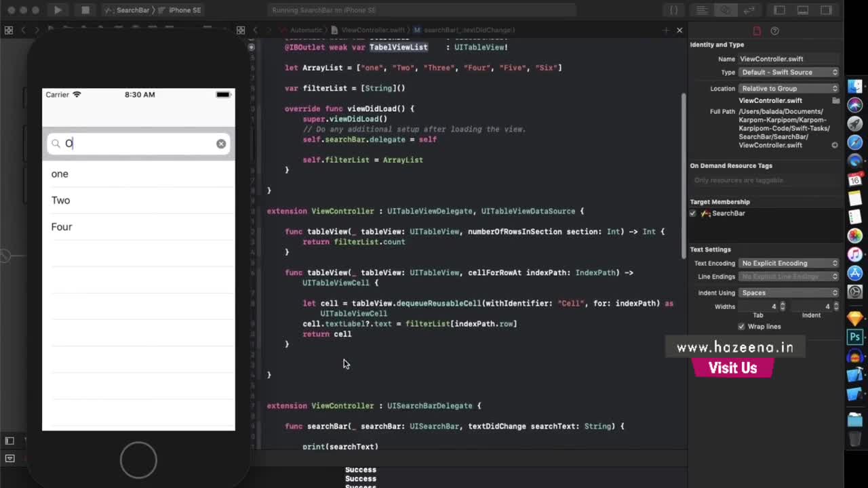The image size is (868, 488).
Task: Toggle the Navigator panel
Action: (780, 10)
